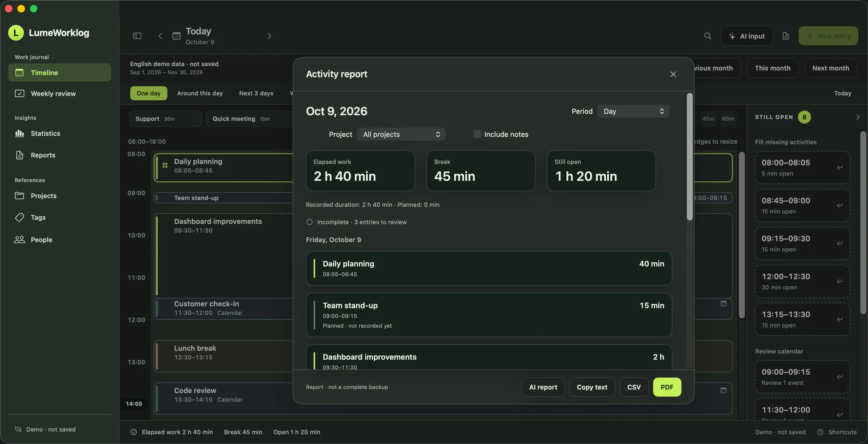868x444 pixels.
Task: Open the calendar date picker icon
Action: click(x=176, y=36)
